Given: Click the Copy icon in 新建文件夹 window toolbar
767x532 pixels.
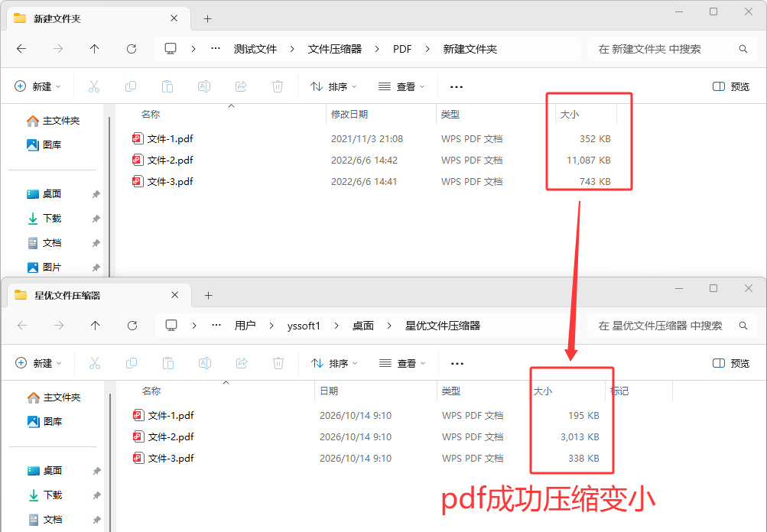Looking at the screenshot, I should (131, 86).
